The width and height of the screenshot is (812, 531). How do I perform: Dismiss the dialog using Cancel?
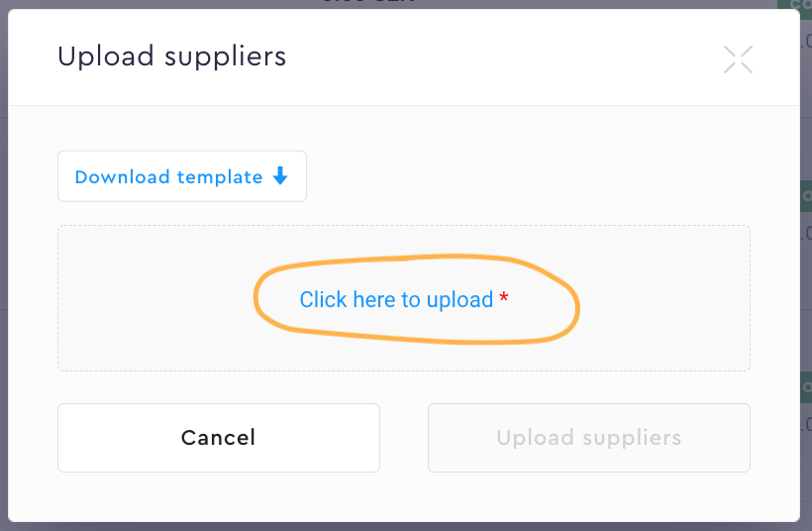coord(218,437)
